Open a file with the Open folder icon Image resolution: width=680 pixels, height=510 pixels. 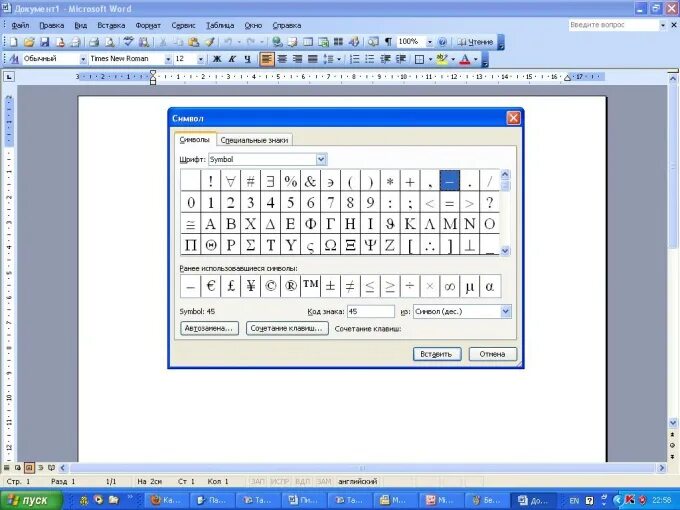(x=29, y=42)
